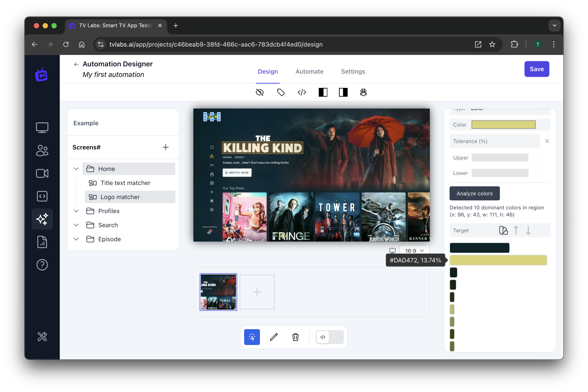Bookmark page with the star icon
This screenshot has width=588, height=392.
coord(492,45)
